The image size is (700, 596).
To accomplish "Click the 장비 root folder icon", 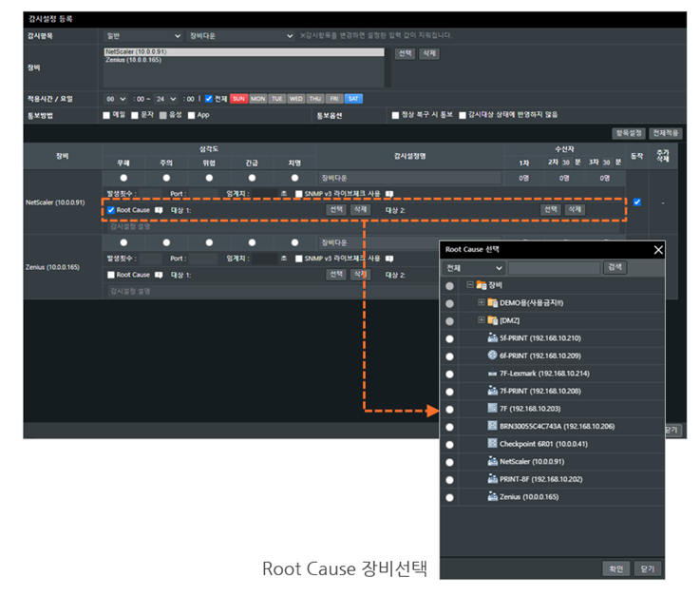I will (481, 285).
